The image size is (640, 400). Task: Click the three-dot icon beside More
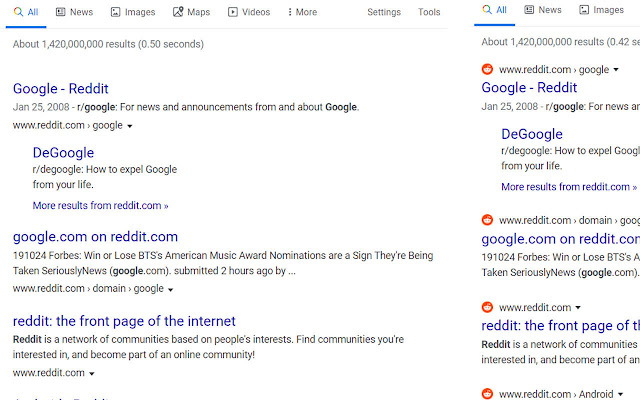pos(290,12)
